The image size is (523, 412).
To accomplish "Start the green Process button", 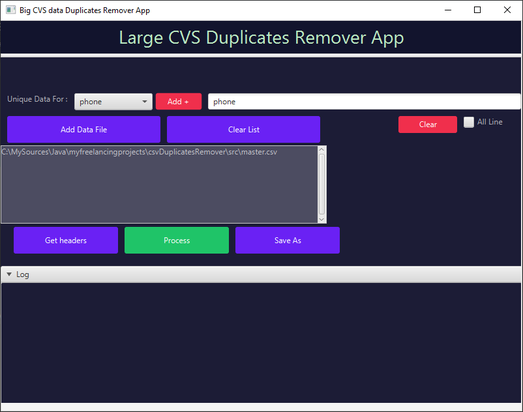I will click(x=177, y=240).
